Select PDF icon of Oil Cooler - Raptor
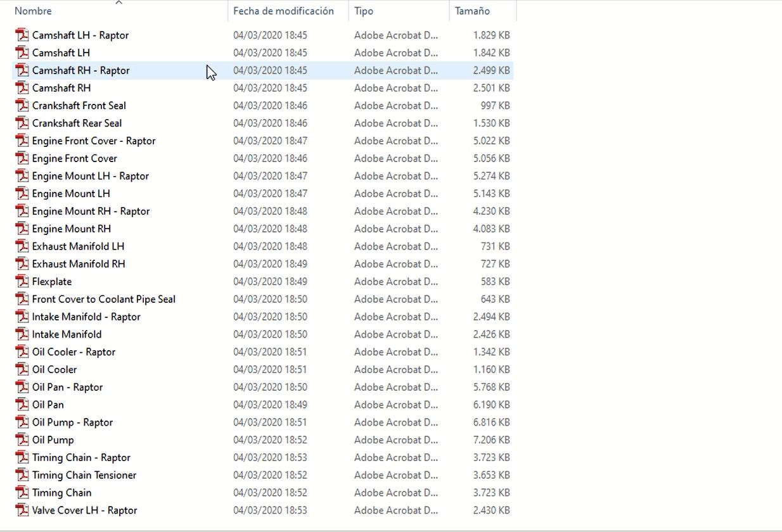 (x=22, y=352)
